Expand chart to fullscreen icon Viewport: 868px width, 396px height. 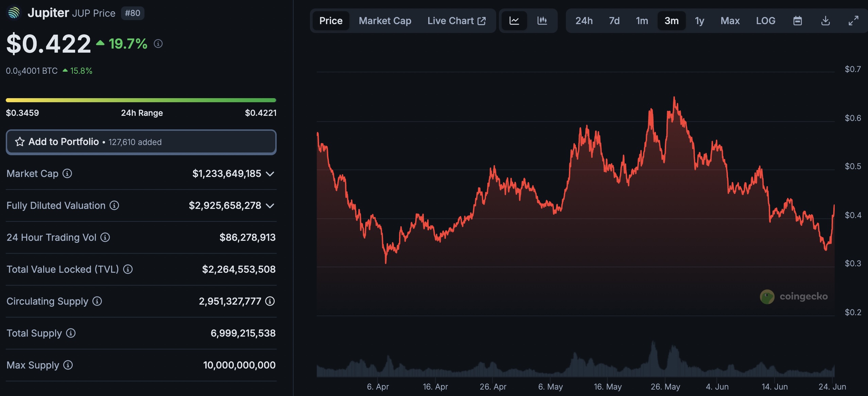(x=853, y=21)
